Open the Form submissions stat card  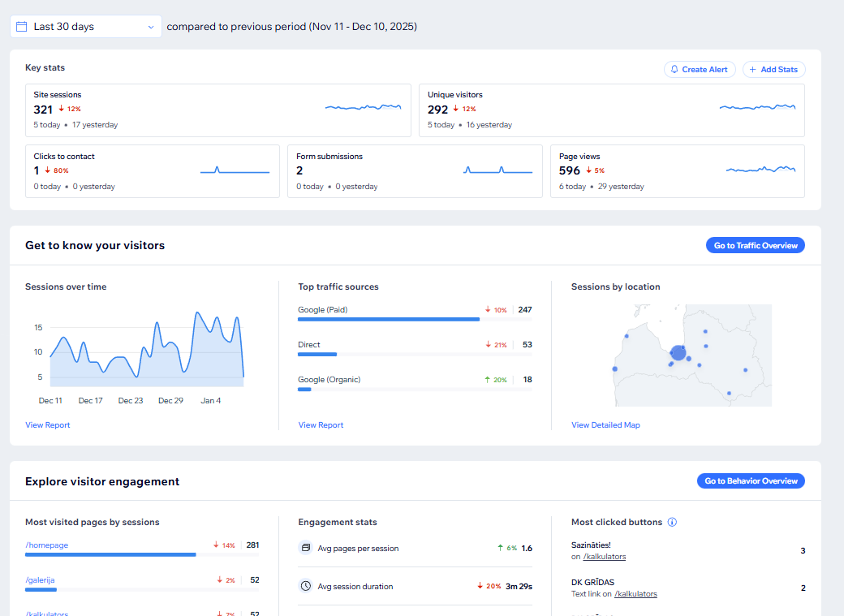(414, 171)
